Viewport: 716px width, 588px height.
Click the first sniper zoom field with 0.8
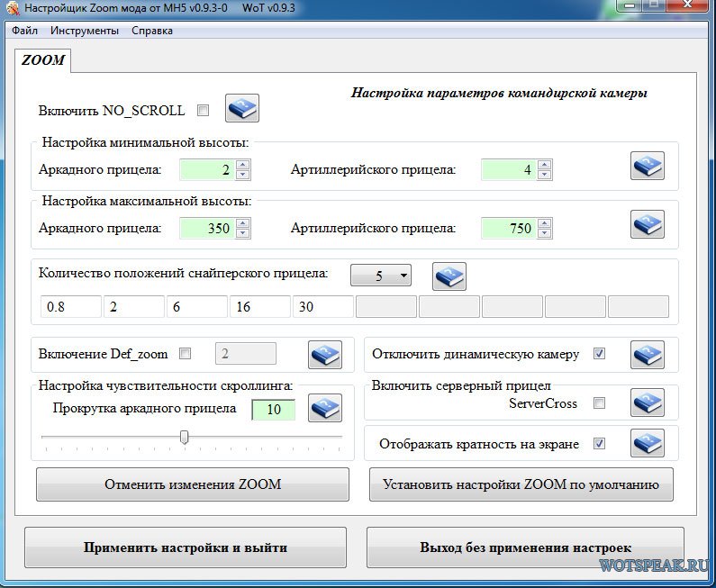click(70, 307)
